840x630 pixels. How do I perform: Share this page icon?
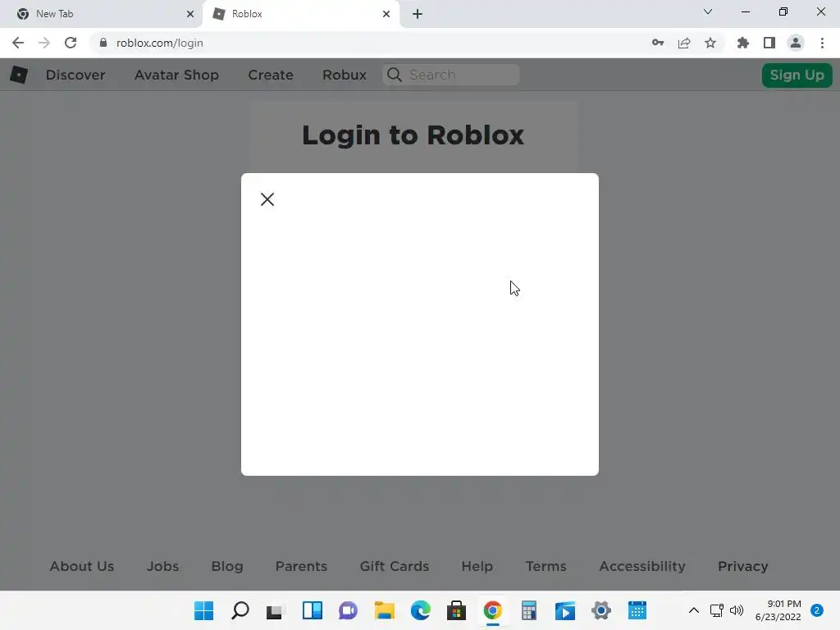coord(684,43)
